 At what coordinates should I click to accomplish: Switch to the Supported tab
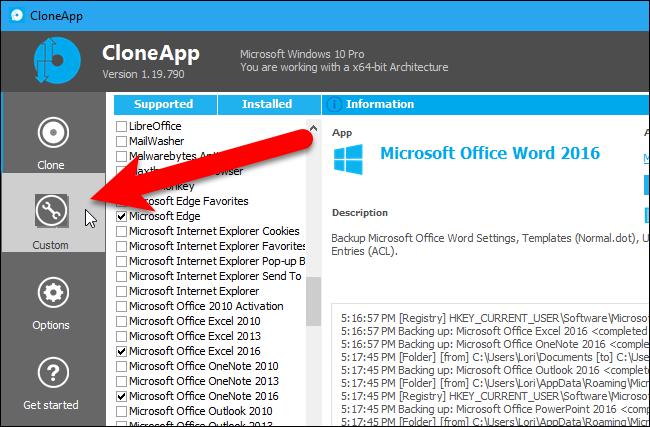coord(165,104)
